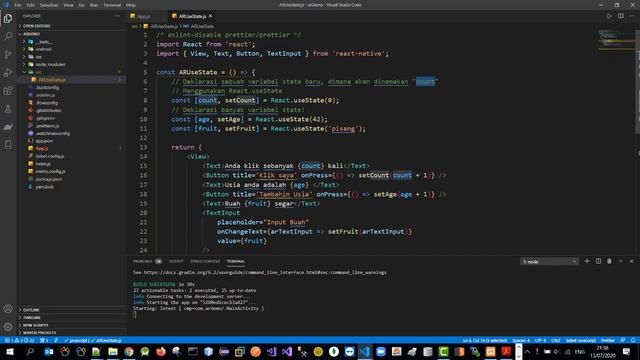The image size is (640, 360).
Task: Create a new terminal with plus icon
Action: click(x=587, y=261)
